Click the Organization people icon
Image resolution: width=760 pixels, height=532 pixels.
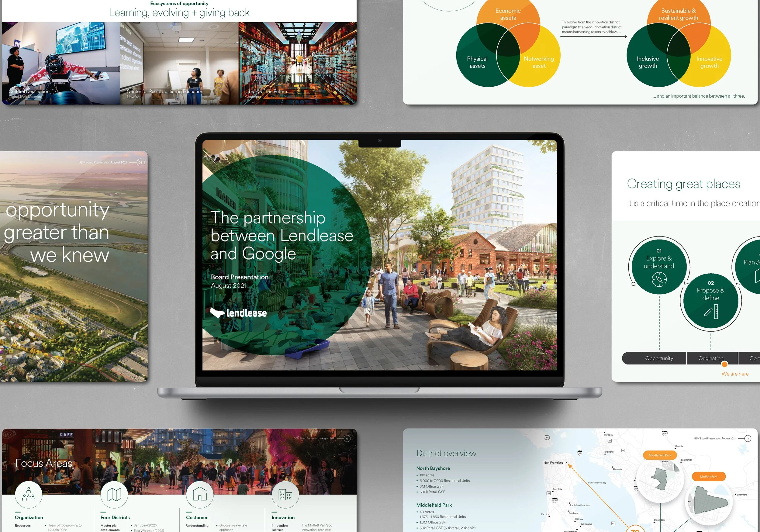coord(29,494)
